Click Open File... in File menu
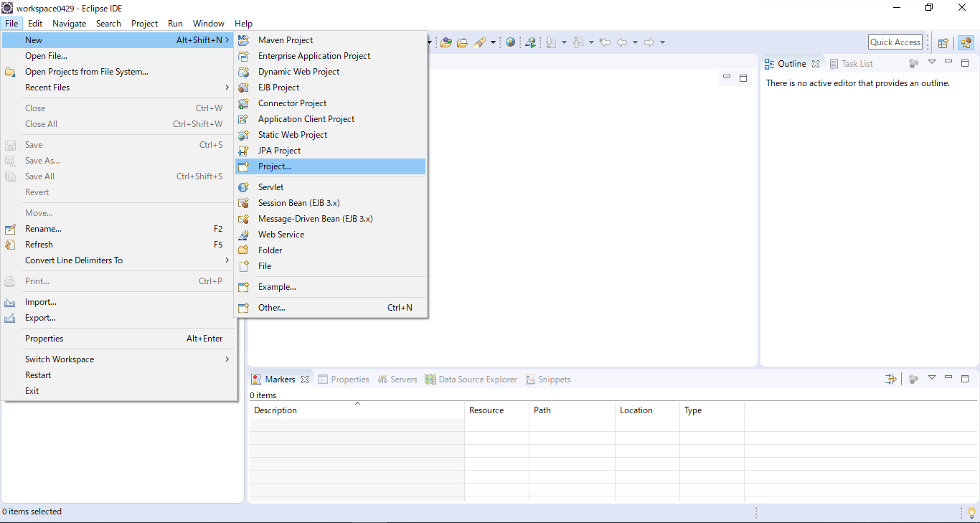Image resolution: width=980 pixels, height=523 pixels. (x=118, y=56)
